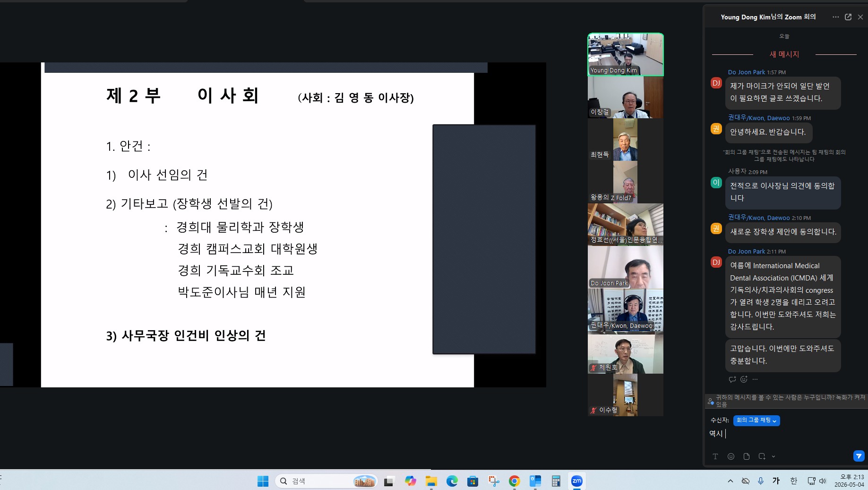Select 이수형 participant video tile

(626, 395)
